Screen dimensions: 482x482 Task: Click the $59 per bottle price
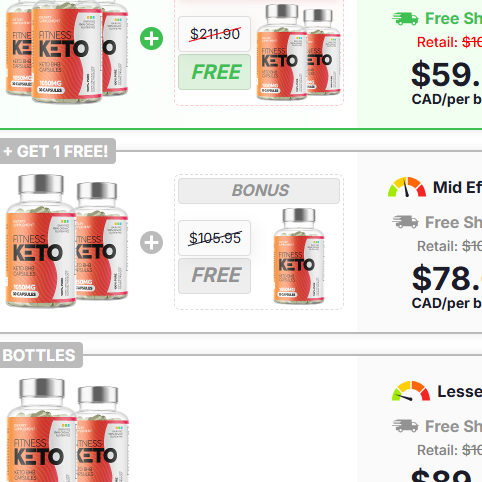point(447,74)
